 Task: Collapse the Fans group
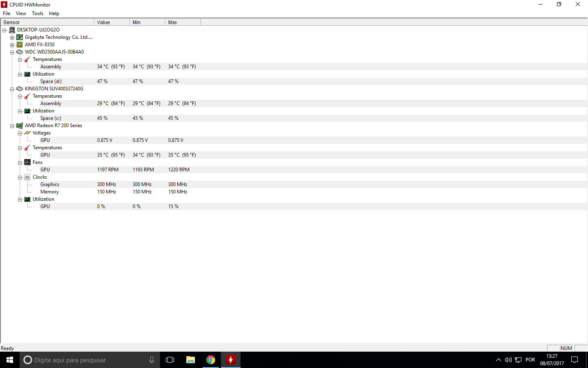20,163
